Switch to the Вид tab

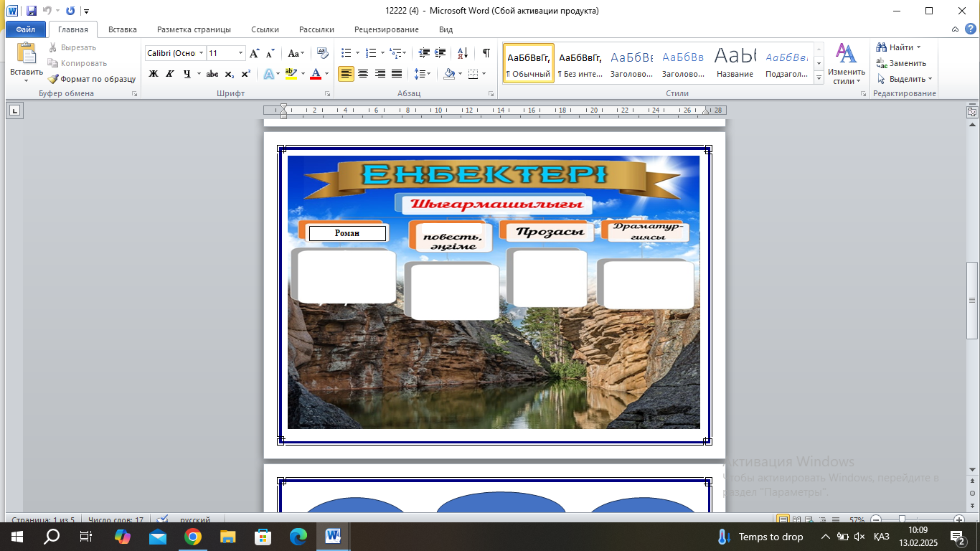(446, 29)
